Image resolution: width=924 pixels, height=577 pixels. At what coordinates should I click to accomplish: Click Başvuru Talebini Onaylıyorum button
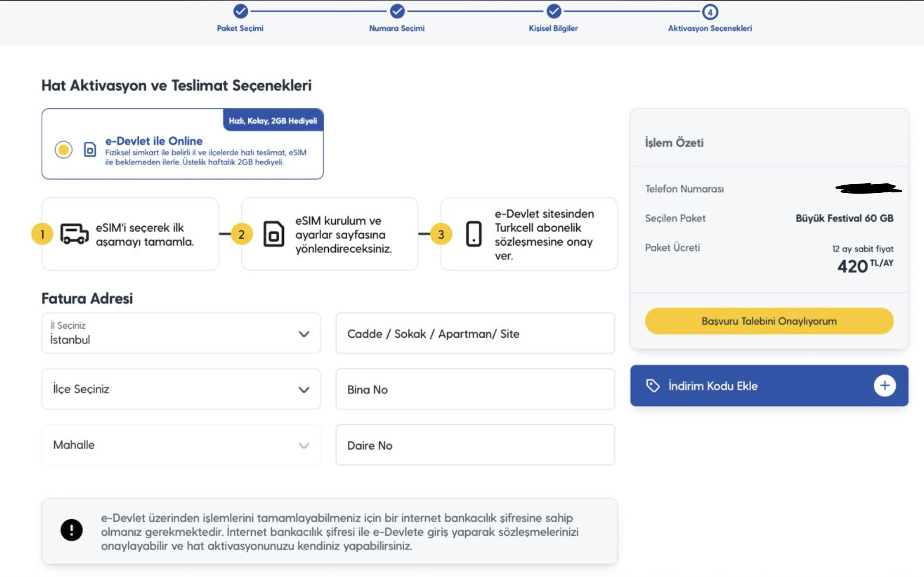pos(769,321)
